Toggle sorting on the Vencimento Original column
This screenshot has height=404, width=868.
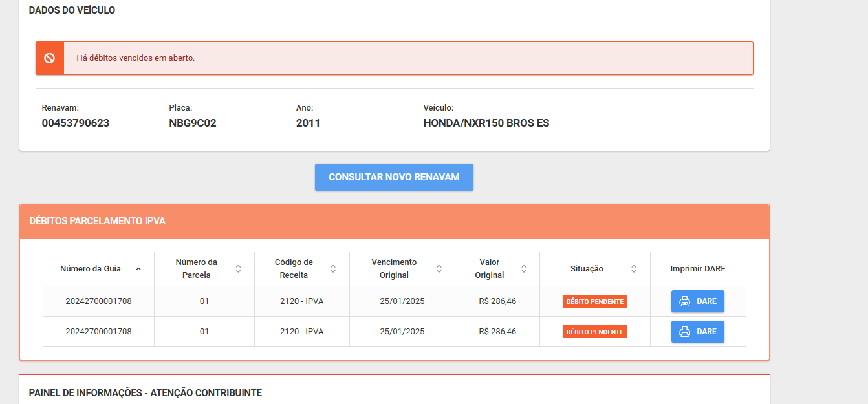439,269
